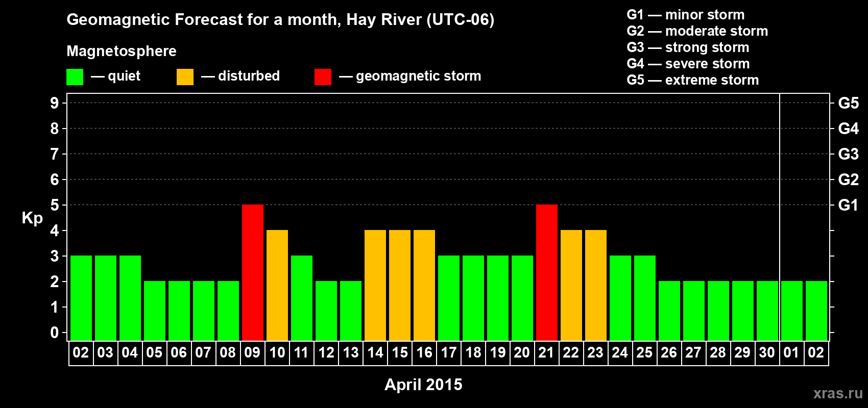Click the G2 axis label
The image size is (868, 408).
point(848,180)
